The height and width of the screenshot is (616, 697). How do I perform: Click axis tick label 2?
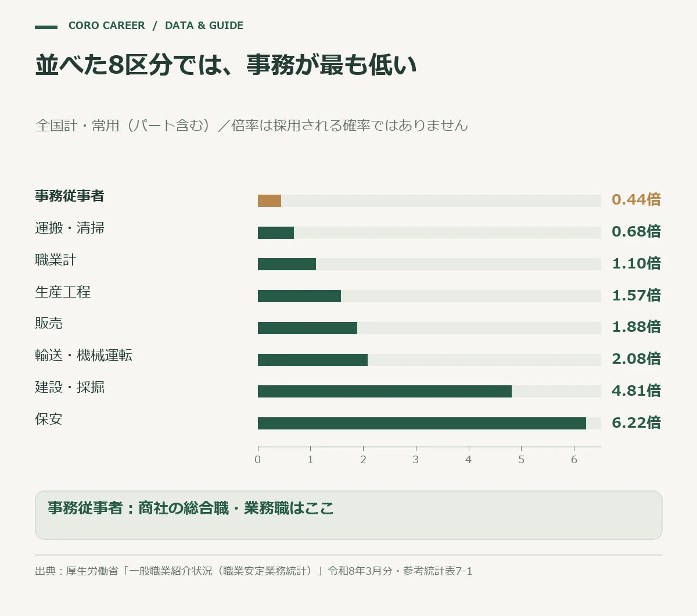364,460
